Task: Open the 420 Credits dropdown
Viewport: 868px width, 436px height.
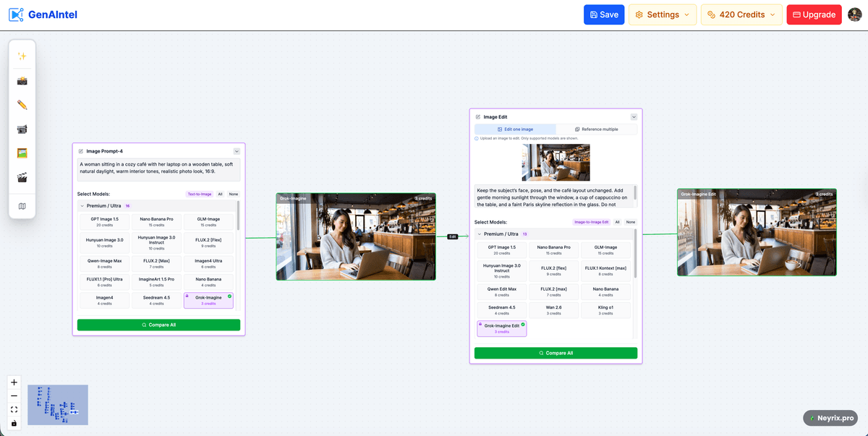Action: [741, 14]
